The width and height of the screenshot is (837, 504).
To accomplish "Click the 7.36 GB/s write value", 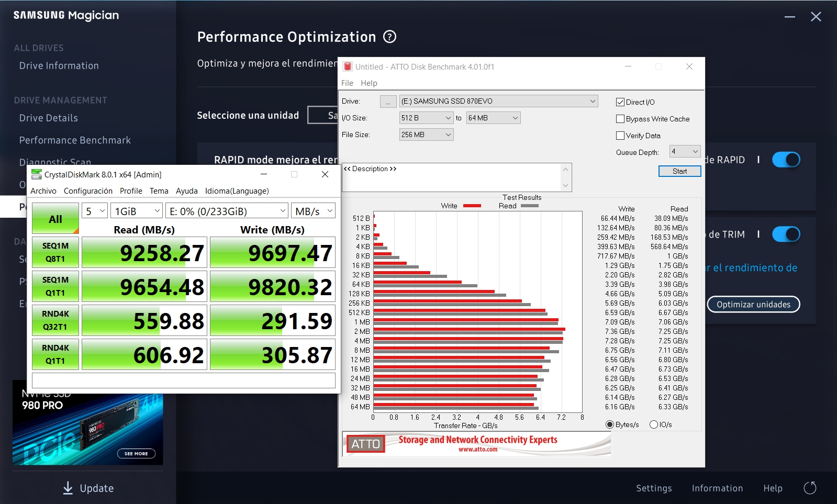I will 620,331.
